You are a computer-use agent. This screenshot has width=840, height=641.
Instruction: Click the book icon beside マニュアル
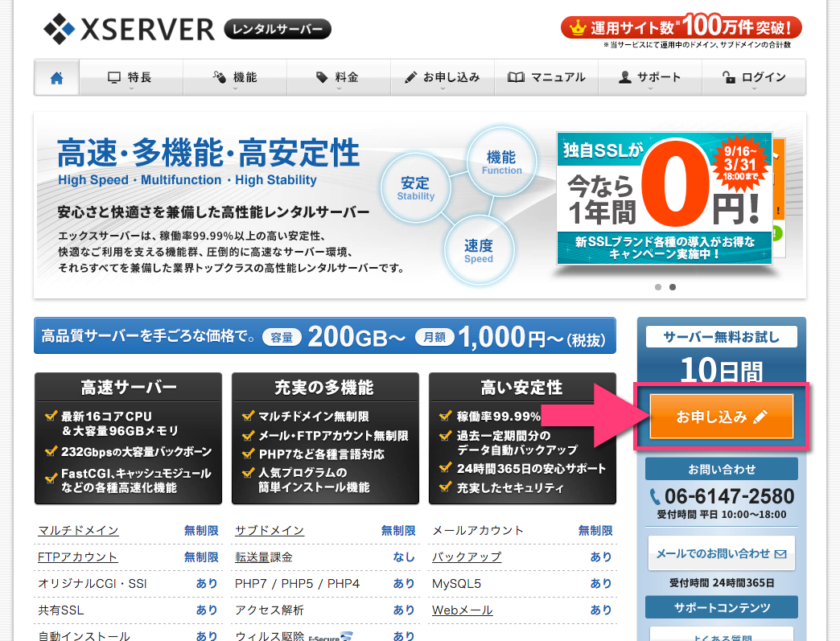click(x=516, y=78)
